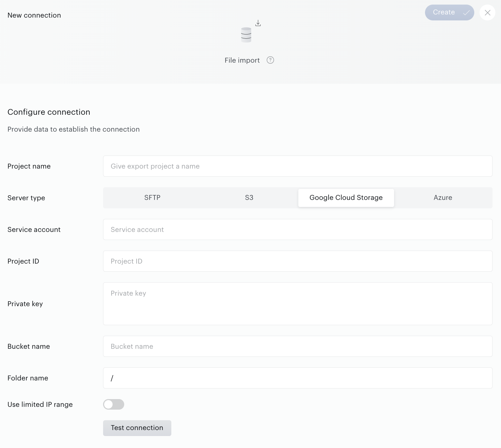Click the Create button
501x448 pixels.
(x=449, y=12)
